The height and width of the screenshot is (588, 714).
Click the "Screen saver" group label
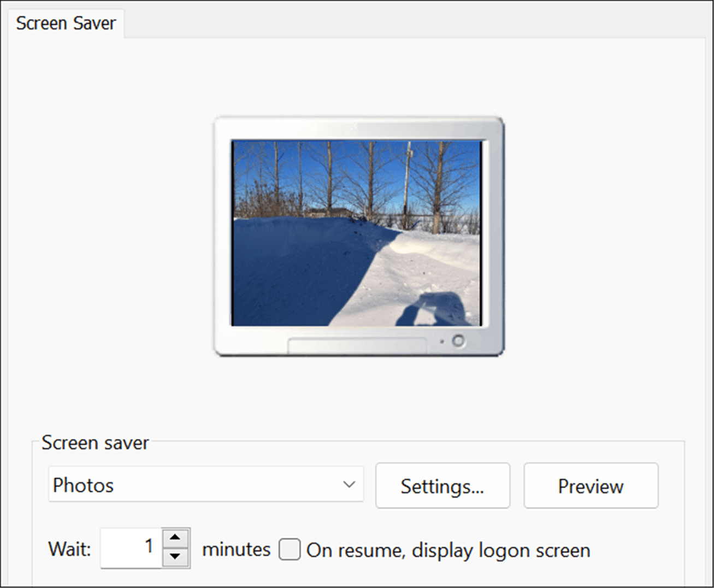(x=95, y=443)
